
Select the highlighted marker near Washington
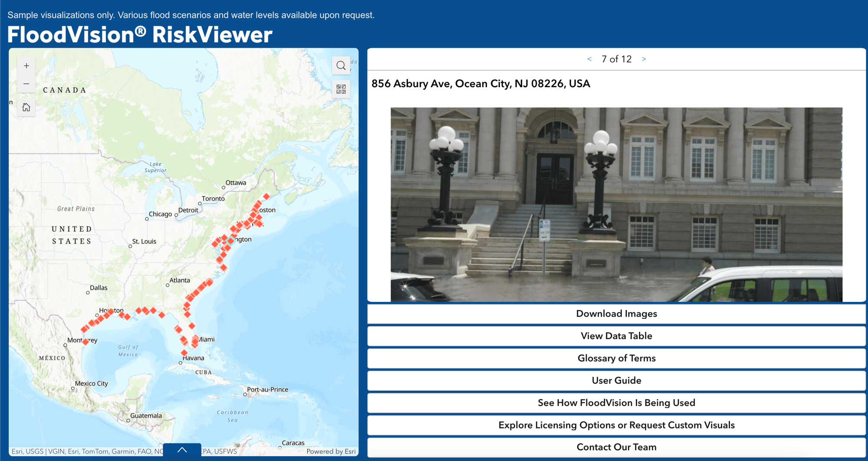[231, 241]
